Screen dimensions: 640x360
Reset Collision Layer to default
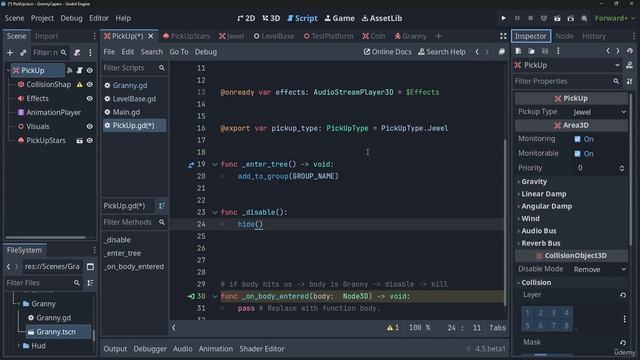click(x=623, y=295)
